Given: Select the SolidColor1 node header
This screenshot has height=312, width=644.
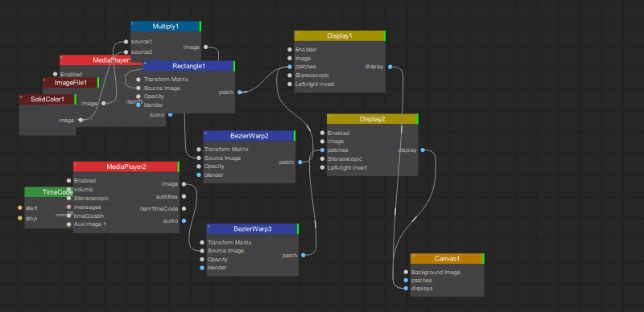Looking at the screenshot, I should coord(47,100).
